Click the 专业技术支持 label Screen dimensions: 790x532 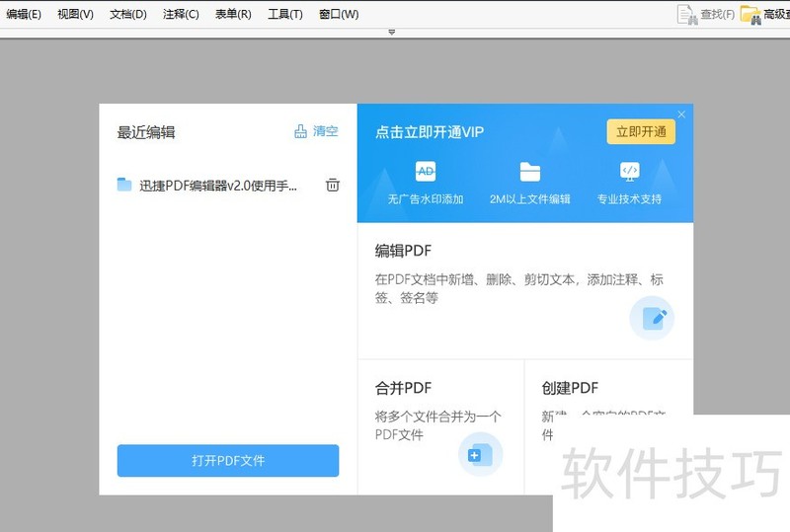(629, 199)
